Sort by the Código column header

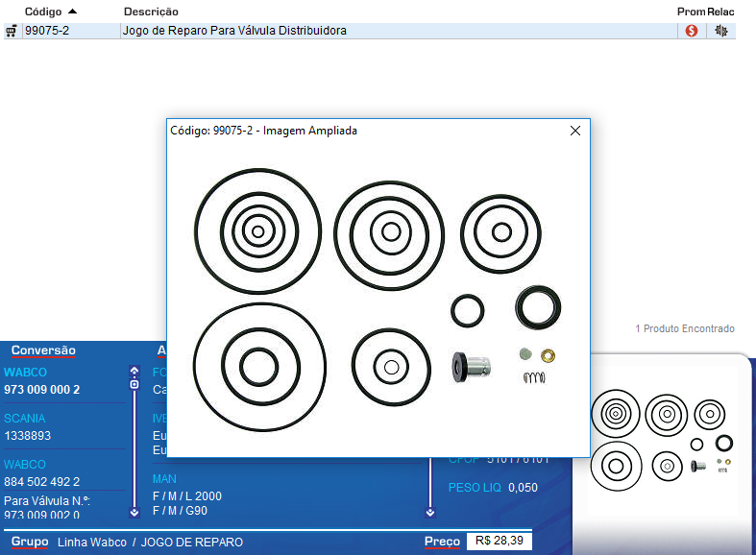coord(43,12)
